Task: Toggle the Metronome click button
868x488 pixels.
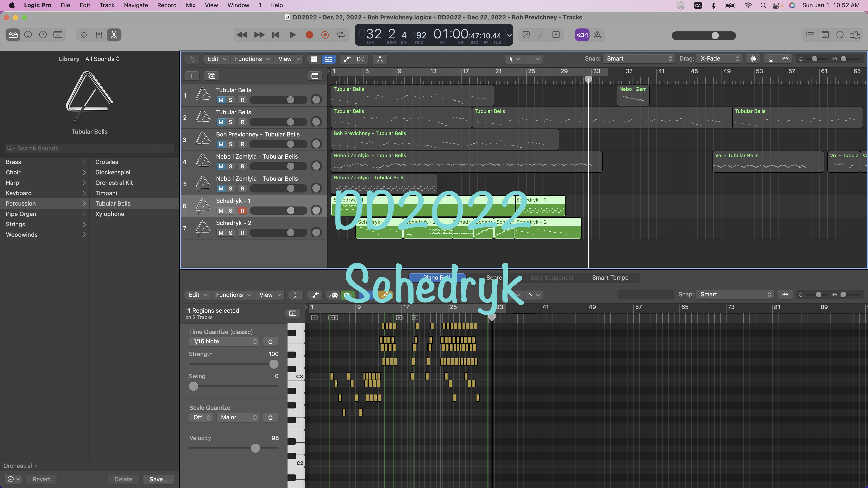Action: coord(597,35)
